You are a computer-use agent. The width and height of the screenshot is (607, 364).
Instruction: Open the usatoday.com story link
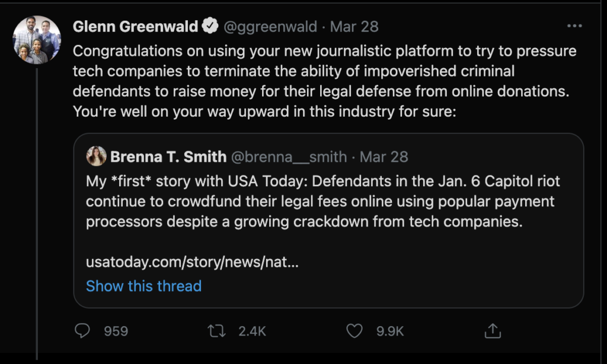click(192, 261)
